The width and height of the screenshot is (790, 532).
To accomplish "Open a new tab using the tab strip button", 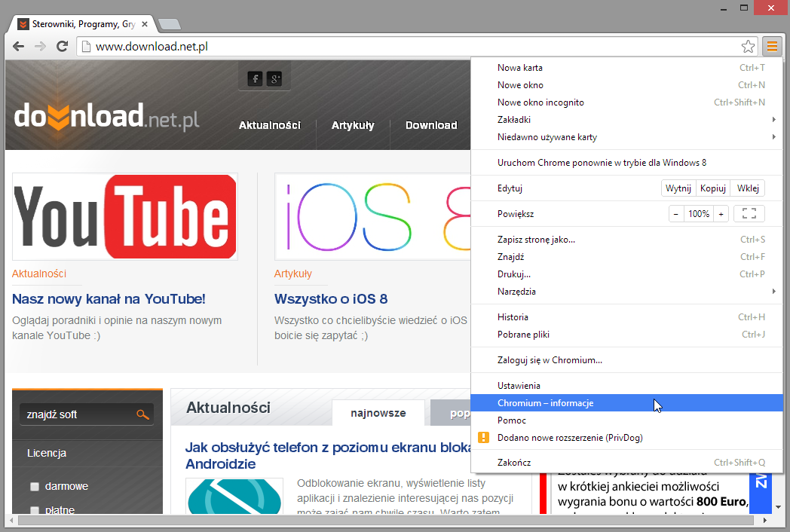I will (169, 23).
